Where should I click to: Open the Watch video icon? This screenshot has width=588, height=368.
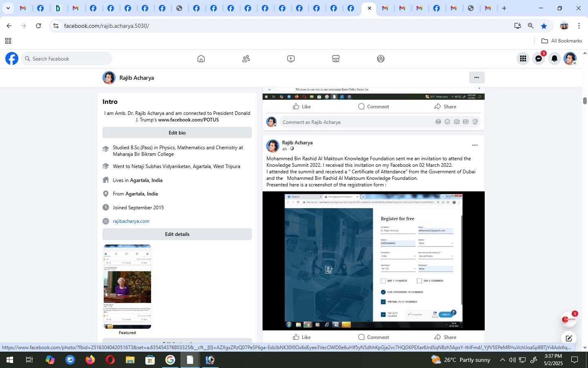[x=291, y=58]
